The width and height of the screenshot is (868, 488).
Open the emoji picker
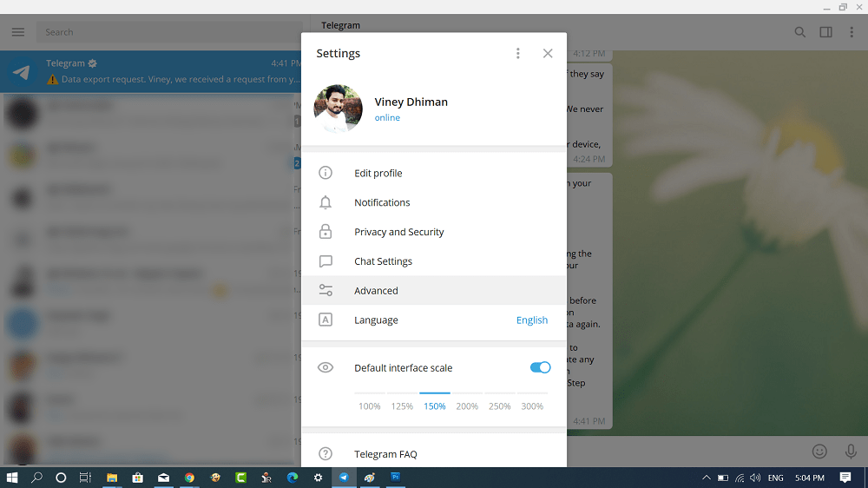click(x=819, y=452)
